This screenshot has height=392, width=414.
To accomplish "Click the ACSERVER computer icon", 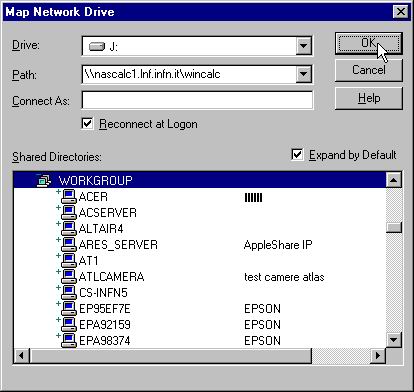I will [x=69, y=212].
